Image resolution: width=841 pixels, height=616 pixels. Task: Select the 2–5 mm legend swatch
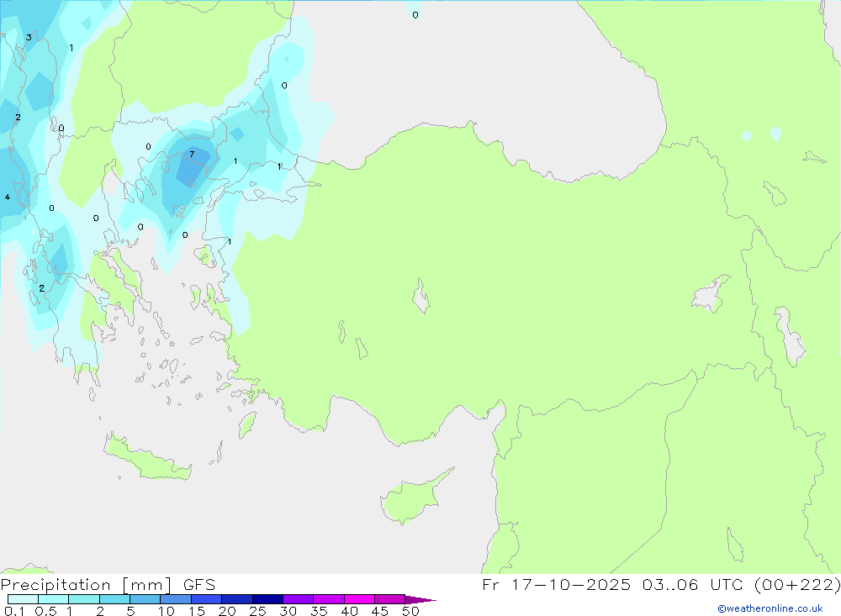pos(114,599)
